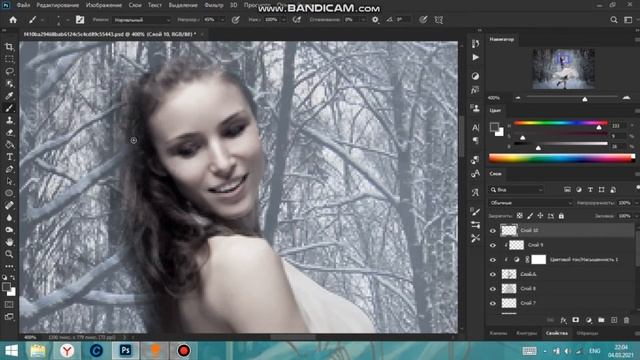Select the Слой 8 layer row

[562, 289]
